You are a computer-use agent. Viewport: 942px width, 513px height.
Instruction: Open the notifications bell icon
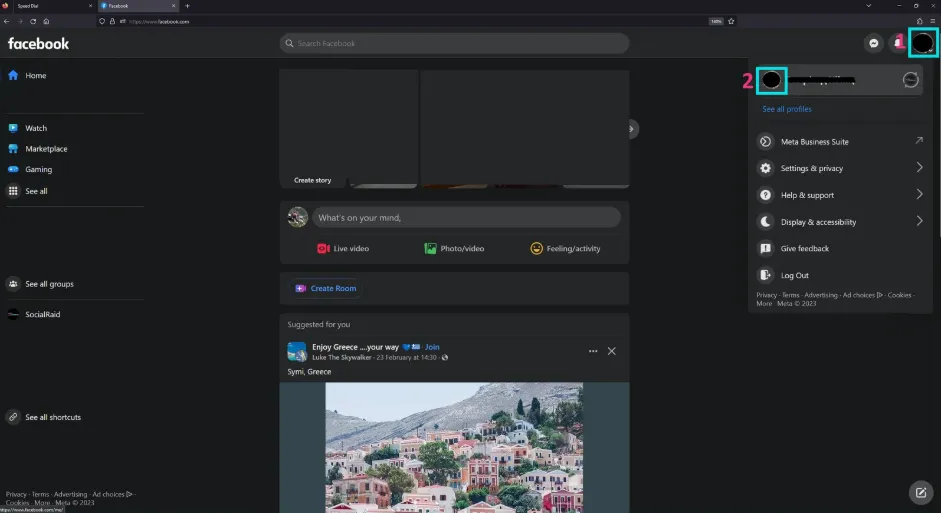point(898,43)
